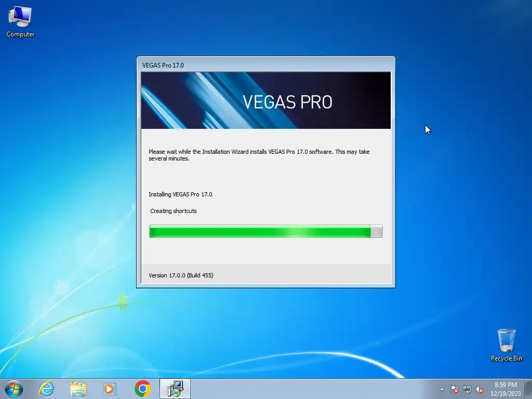Screen dimensions: 532x399
Task: Open Action Center flag tray icon
Action: point(454,389)
